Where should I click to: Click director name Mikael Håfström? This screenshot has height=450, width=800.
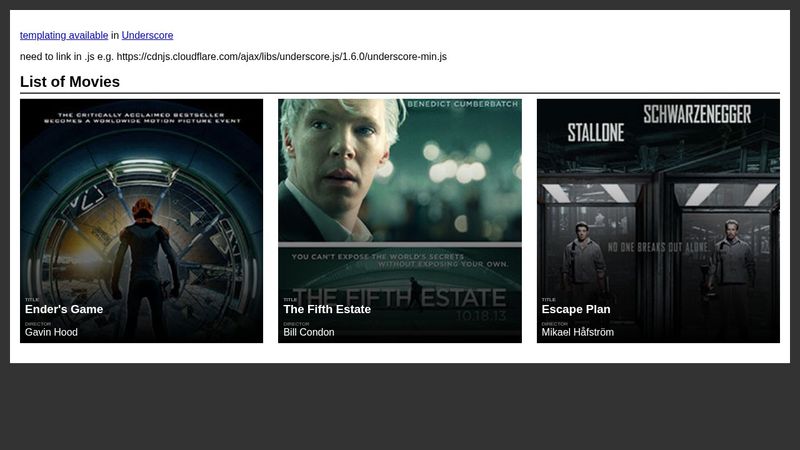click(x=578, y=332)
